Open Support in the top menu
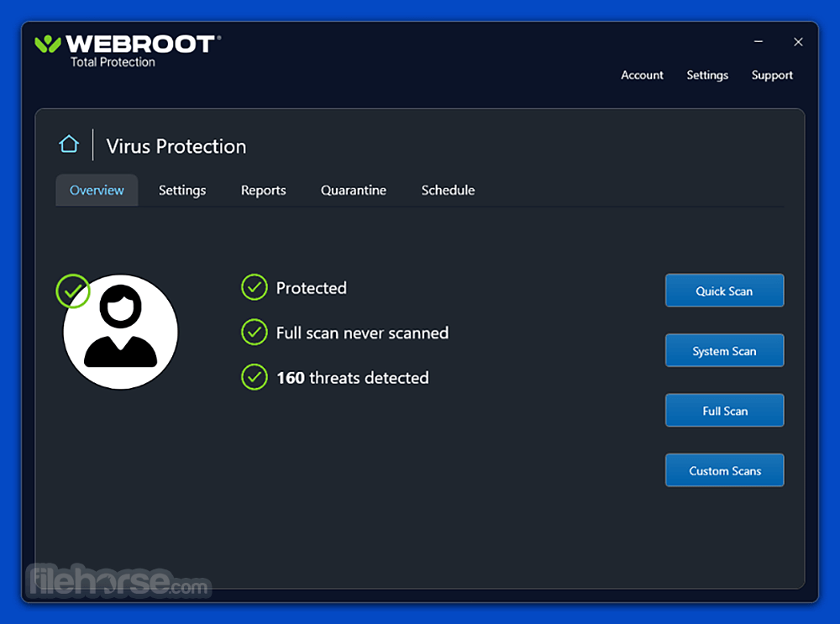 point(772,75)
